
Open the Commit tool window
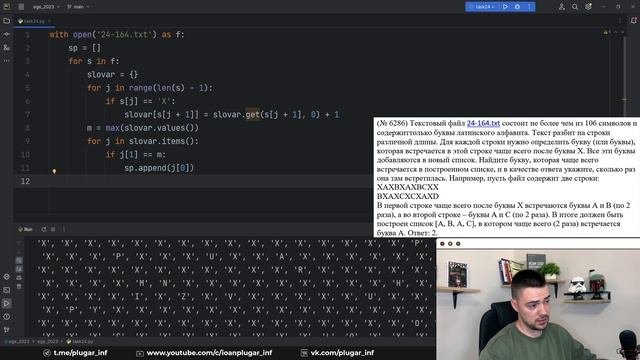pos(7,34)
